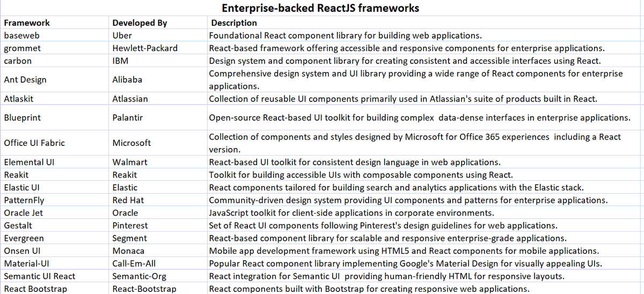644x294 pixels.
Task: Select the 'Semantic-Org' cell
Action: pyautogui.click(x=158, y=276)
